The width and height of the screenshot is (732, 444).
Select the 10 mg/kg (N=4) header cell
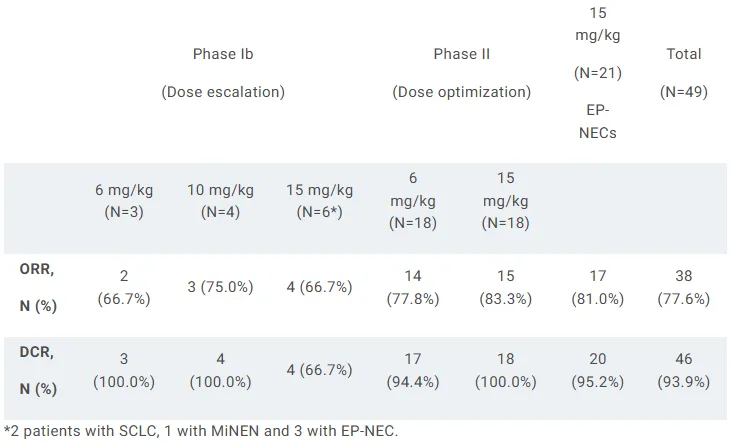[x=220, y=200]
